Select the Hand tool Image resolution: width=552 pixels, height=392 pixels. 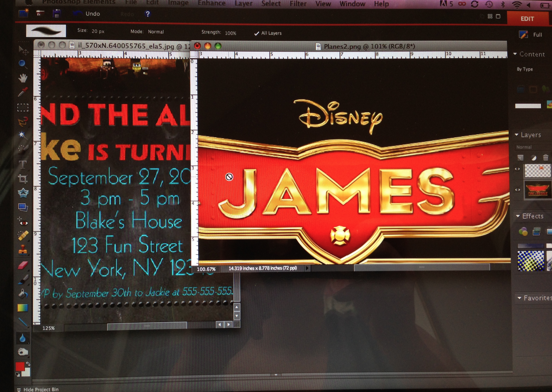[23, 78]
